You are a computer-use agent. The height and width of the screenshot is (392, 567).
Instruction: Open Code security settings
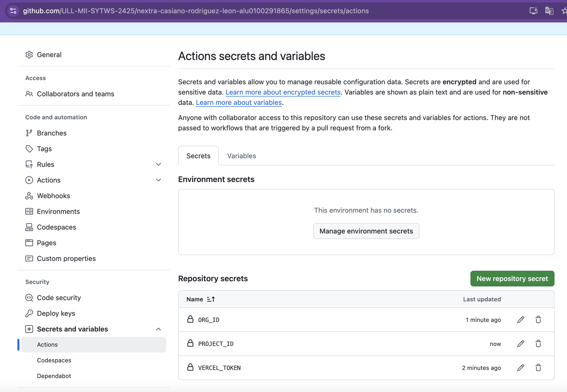[x=94, y=298]
